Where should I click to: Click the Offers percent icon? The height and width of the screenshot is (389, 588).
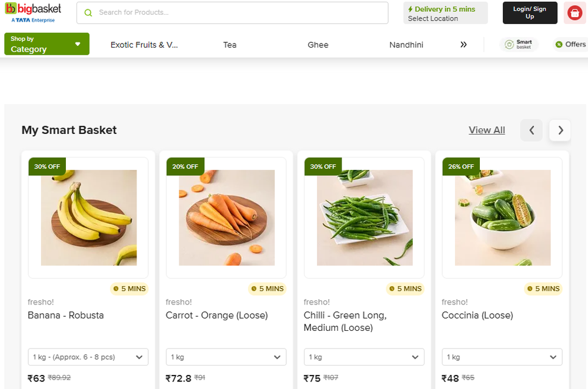pos(559,44)
